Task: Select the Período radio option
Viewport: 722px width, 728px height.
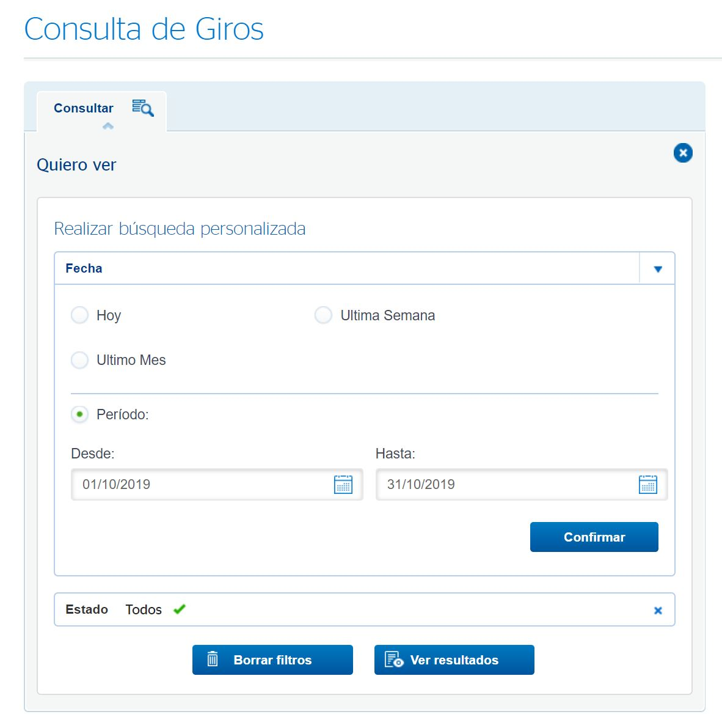Action: coord(79,414)
